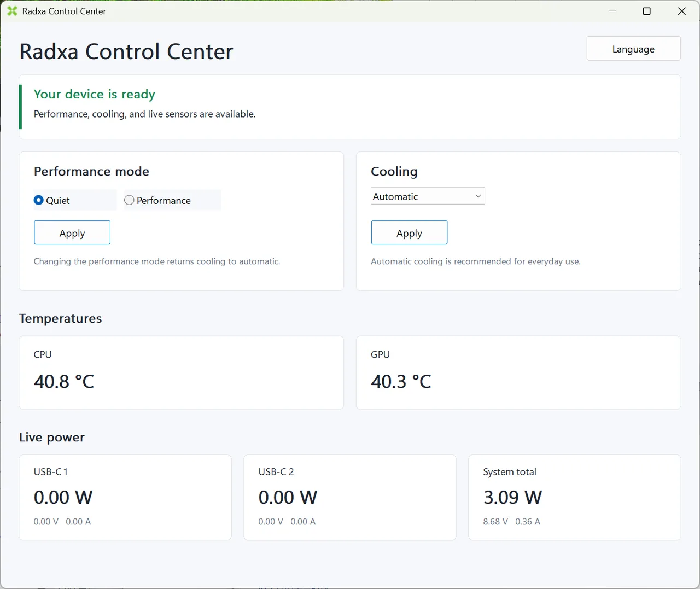Open the Language menu button
The height and width of the screenshot is (589, 700).
pos(633,49)
